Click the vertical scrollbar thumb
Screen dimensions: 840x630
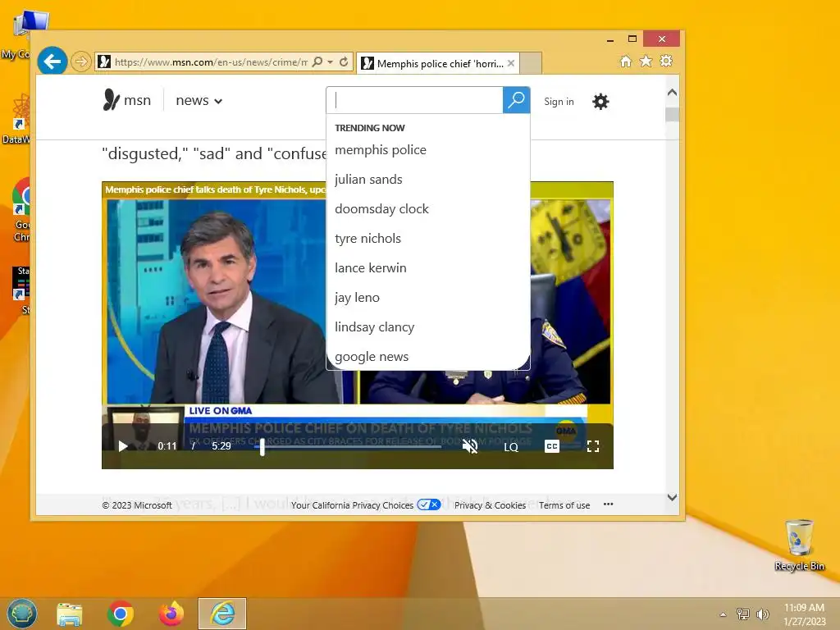point(673,115)
